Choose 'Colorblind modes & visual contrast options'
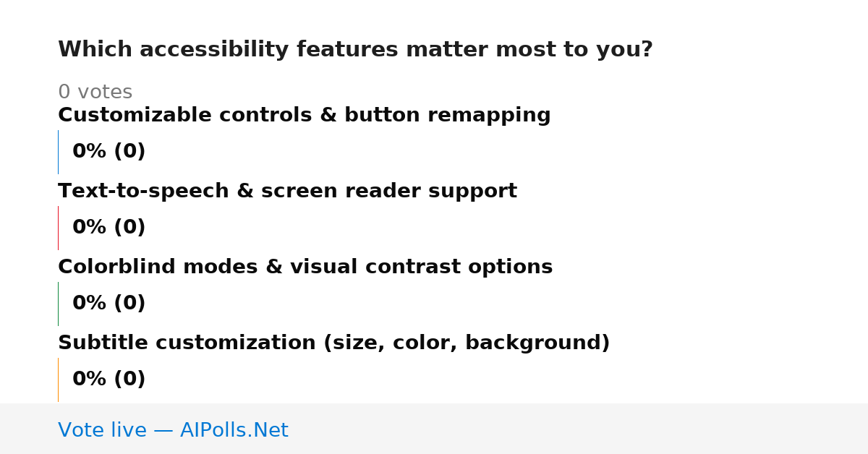 tap(305, 267)
